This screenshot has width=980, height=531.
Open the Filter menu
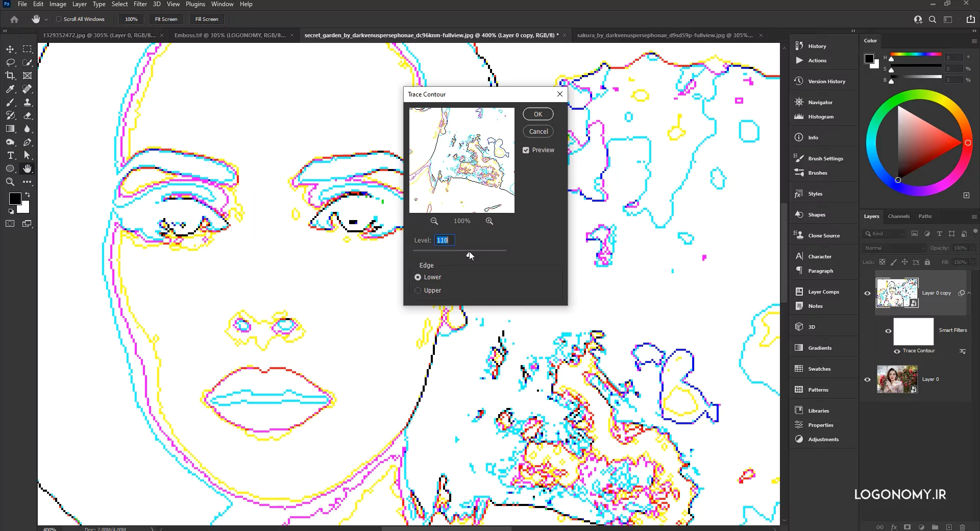coord(140,4)
